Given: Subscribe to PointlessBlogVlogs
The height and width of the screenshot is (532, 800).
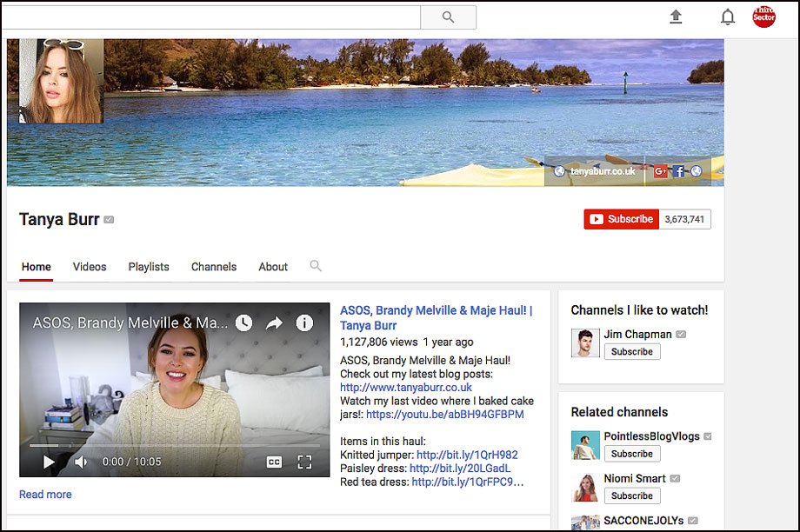Looking at the screenshot, I should point(632,454).
